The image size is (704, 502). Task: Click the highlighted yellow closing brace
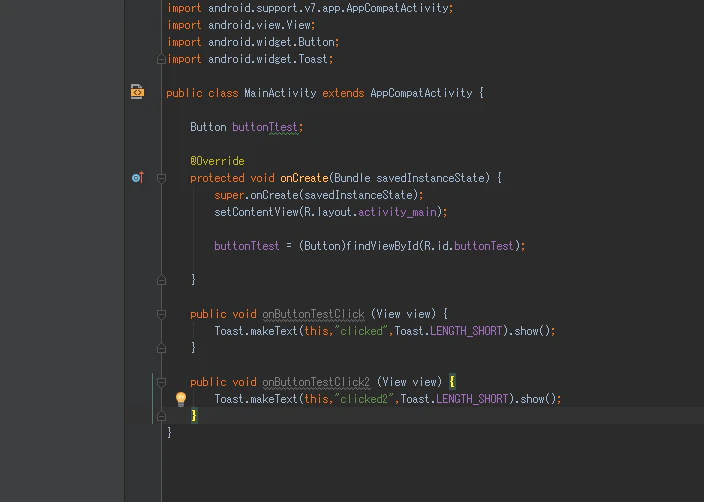tap(194, 416)
